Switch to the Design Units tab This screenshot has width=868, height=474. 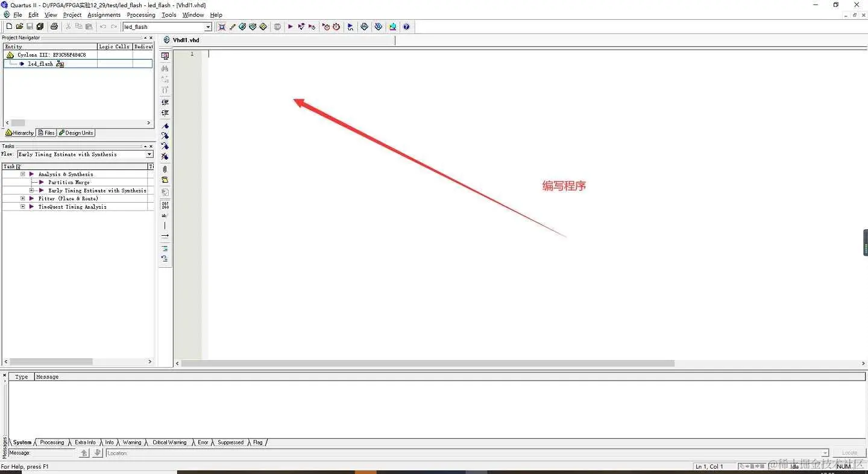click(76, 133)
